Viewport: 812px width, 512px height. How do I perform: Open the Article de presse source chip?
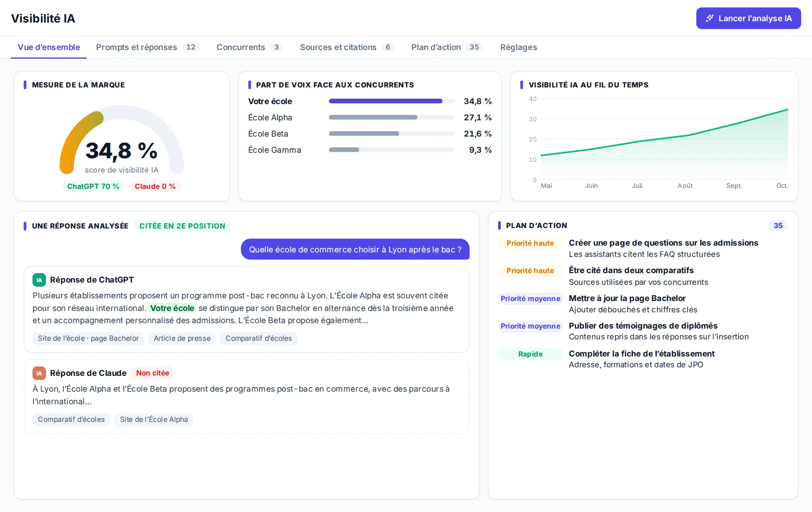[x=182, y=338]
